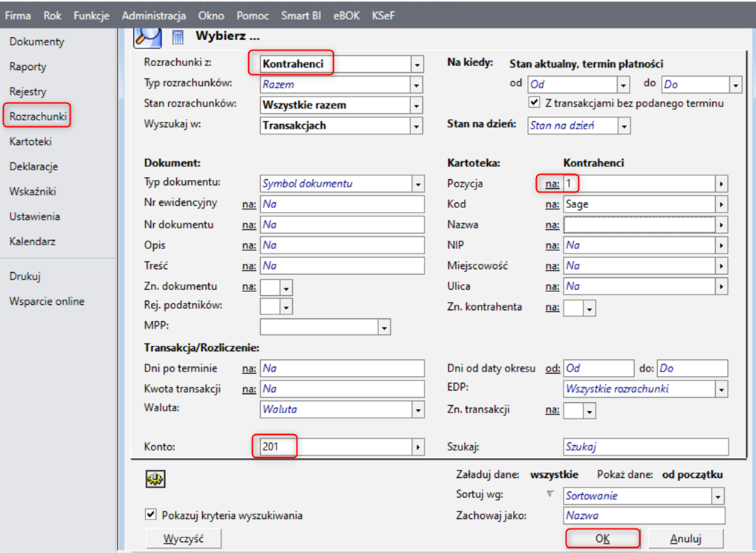Click in the 'Nr dokumentu' input field
This screenshot has width=756, height=553.
pyautogui.click(x=343, y=224)
